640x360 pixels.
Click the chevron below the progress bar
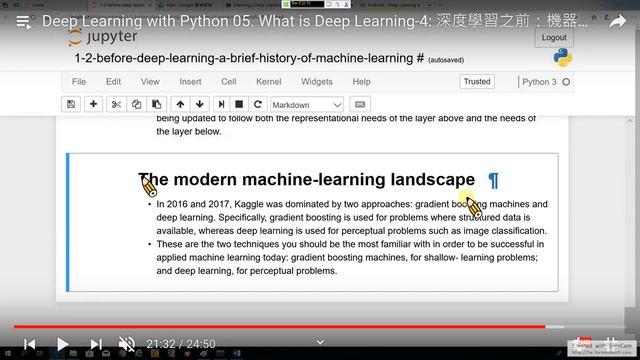320,342
